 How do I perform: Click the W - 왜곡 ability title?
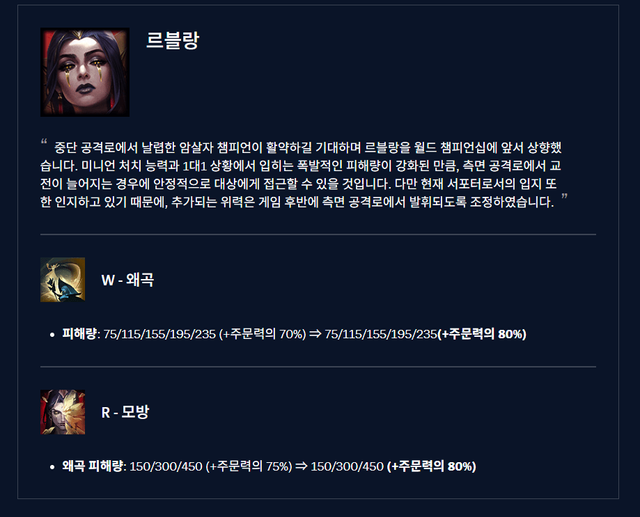click(x=128, y=280)
